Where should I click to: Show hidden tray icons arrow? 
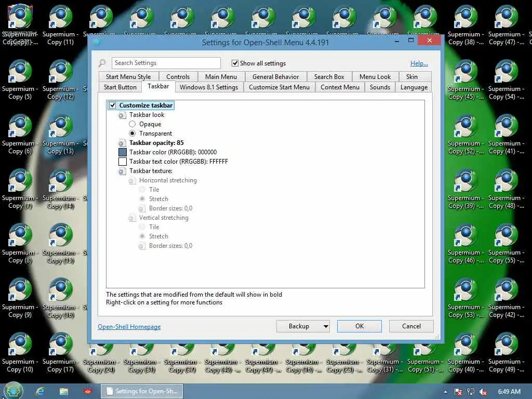point(445,392)
